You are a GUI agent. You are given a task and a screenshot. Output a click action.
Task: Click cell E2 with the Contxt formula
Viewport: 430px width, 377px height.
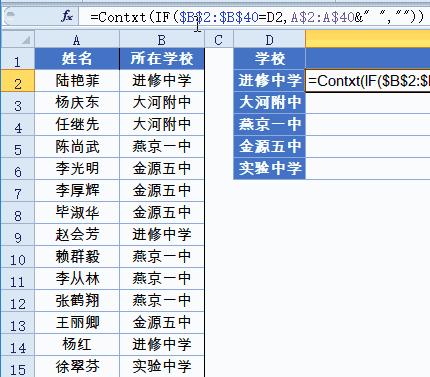tap(368, 81)
